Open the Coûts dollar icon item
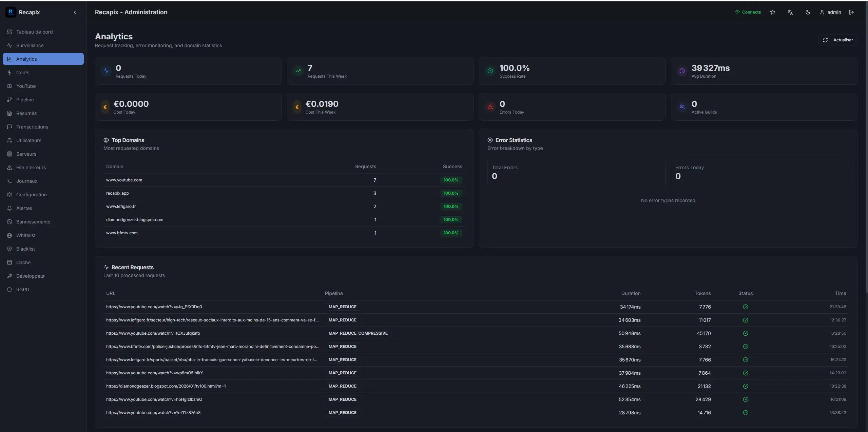868x432 pixels. coord(22,73)
